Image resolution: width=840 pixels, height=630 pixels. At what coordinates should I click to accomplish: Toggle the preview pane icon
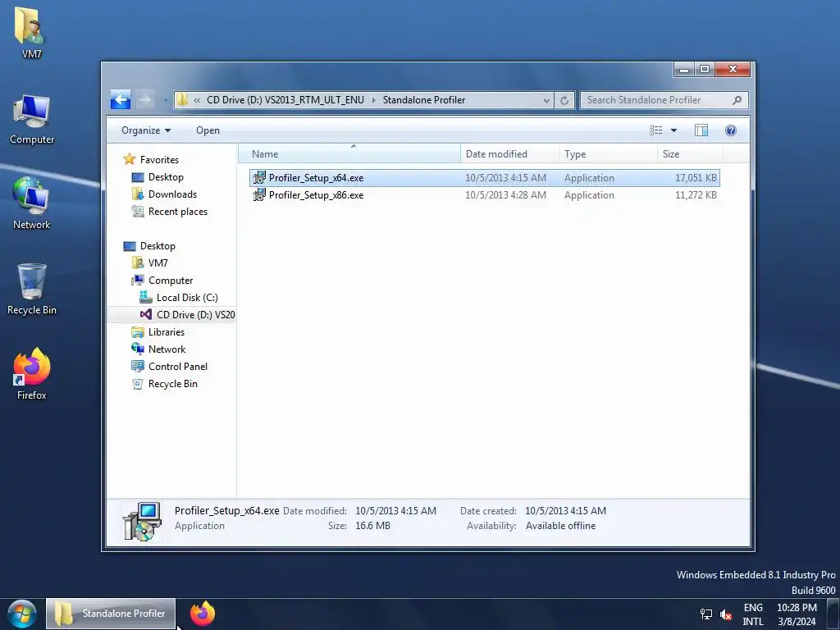701,130
